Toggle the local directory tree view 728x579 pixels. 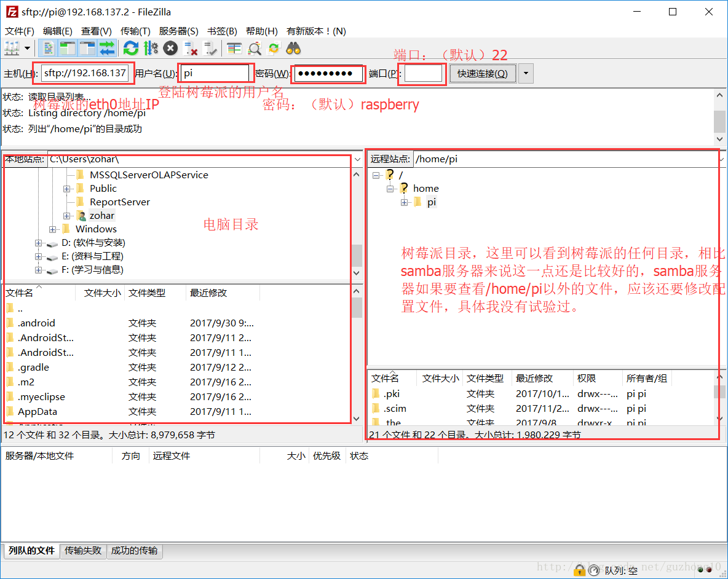(68, 48)
